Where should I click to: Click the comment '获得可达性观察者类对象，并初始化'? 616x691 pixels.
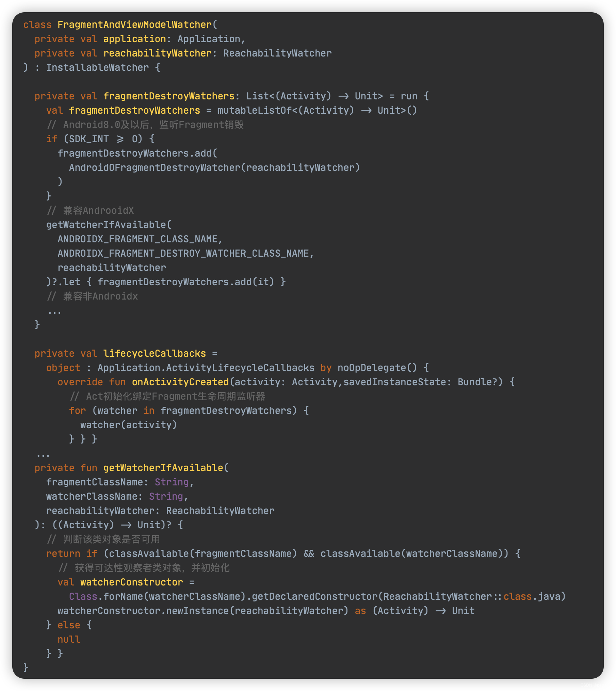coord(152,568)
